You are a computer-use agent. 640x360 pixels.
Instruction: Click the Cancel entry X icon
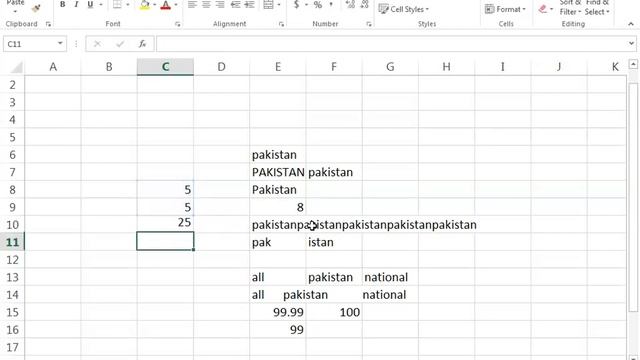coord(97,44)
